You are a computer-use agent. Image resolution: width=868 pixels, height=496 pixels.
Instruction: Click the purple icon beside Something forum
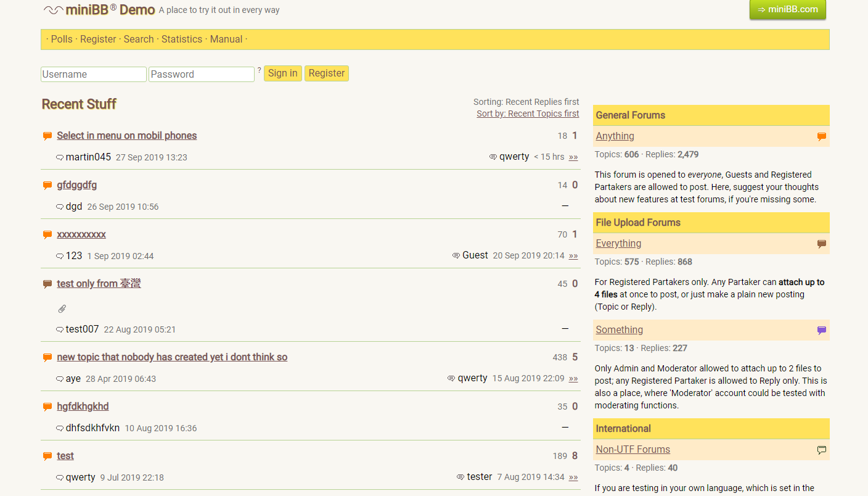[x=821, y=331]
